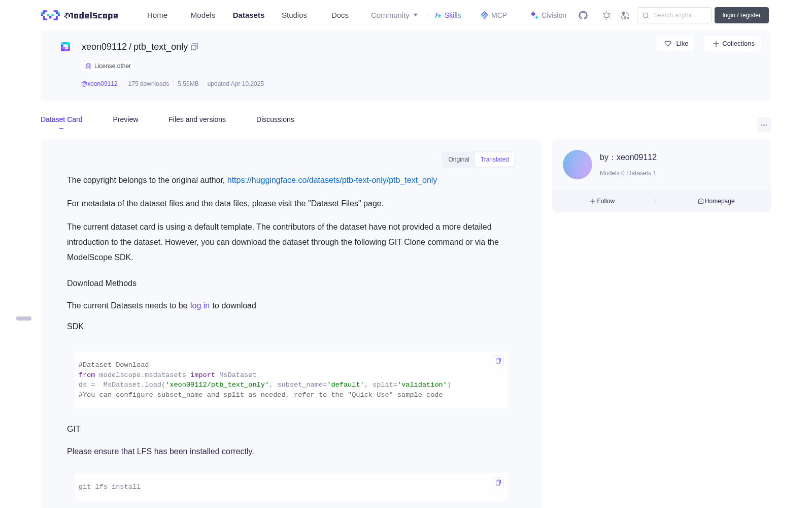Image resolution: width=812 pixels, height=508 pixels.
Task: Copy dataset name next to ptb_text_only
Action: (194, 47)
